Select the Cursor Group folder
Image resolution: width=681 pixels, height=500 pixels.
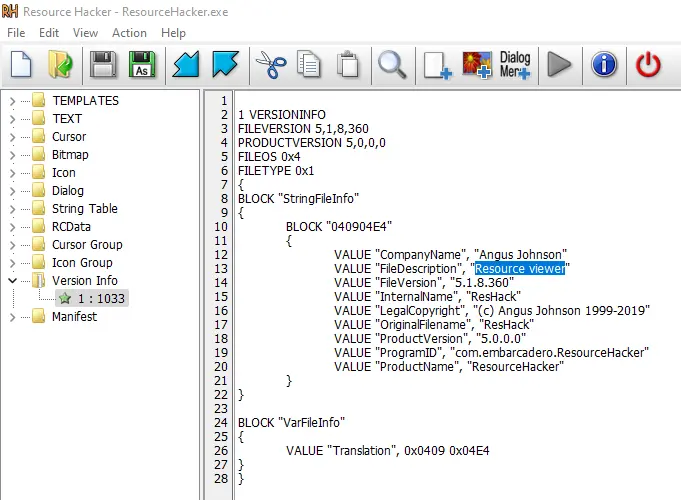(x=86, y=245)
